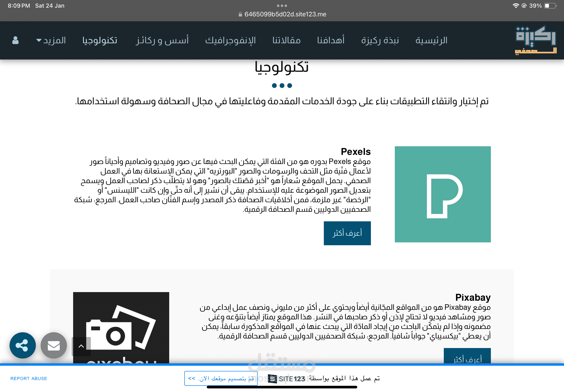The image size is (564, 392).
Task: Click the Pexels heading text
Action: coord(356,152)
